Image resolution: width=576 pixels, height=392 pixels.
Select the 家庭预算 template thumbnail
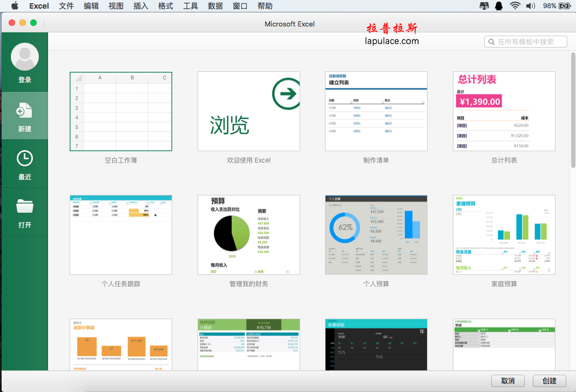(504, 235)
